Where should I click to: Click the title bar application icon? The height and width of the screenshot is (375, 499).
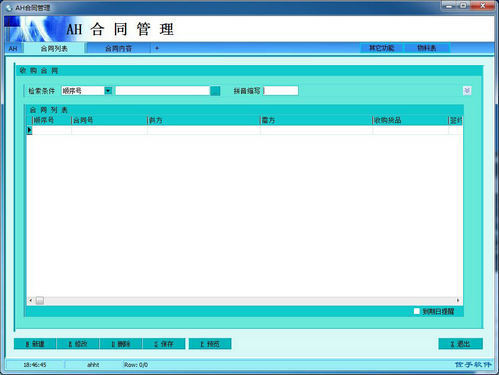pyautogui.click(x=9, y=7)
